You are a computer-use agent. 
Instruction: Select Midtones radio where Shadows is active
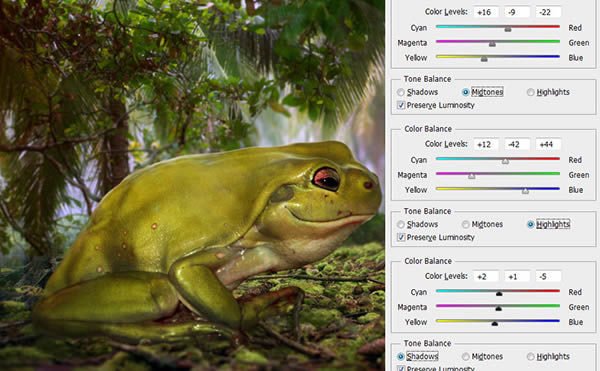pyautogui.click(x=466, y=357)
